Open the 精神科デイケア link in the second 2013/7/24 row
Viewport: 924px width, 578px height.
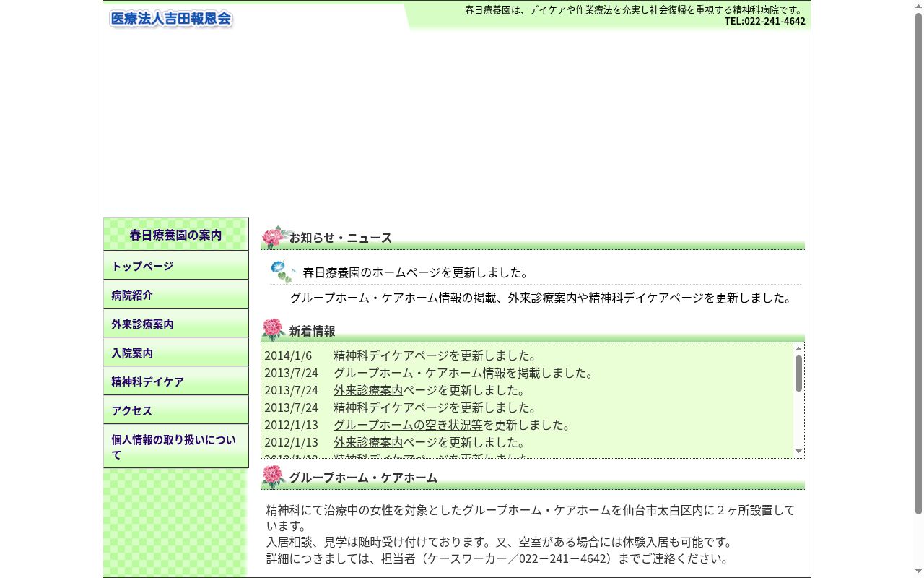coord(374,407)
